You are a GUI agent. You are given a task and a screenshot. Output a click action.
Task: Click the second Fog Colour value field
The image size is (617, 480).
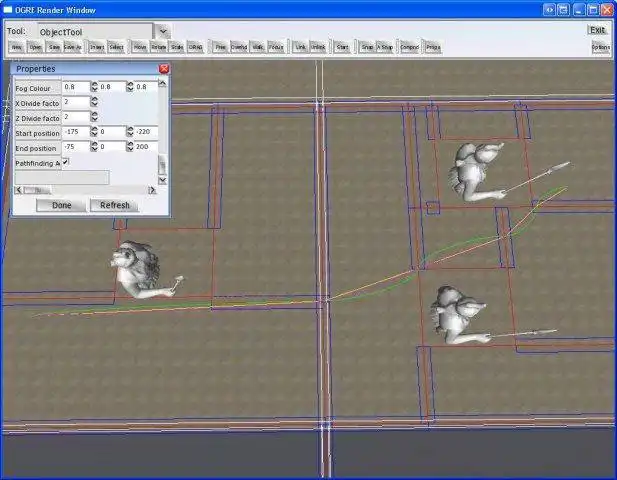[x=112, y=87]
